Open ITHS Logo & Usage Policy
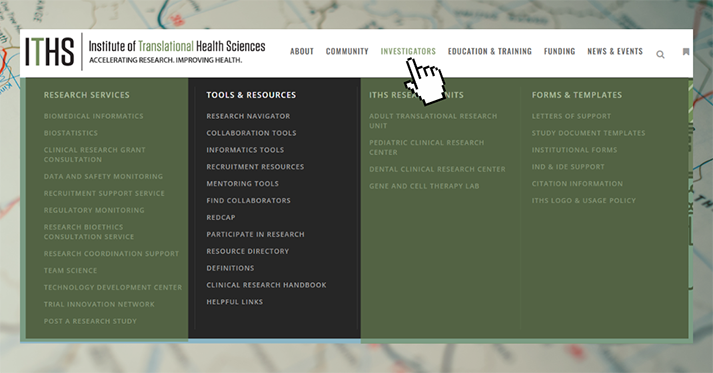 pos(583,200)
